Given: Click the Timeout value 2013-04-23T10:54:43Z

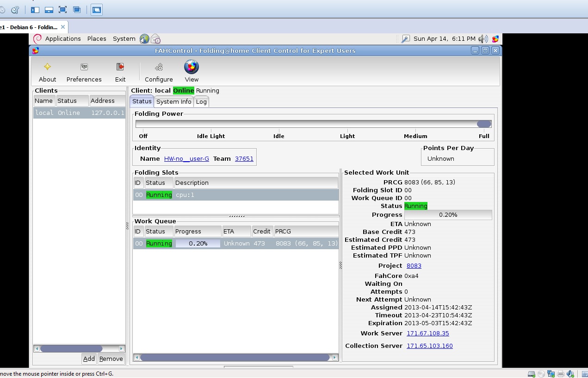Looking at the screenshot, I should click(438, 315).
